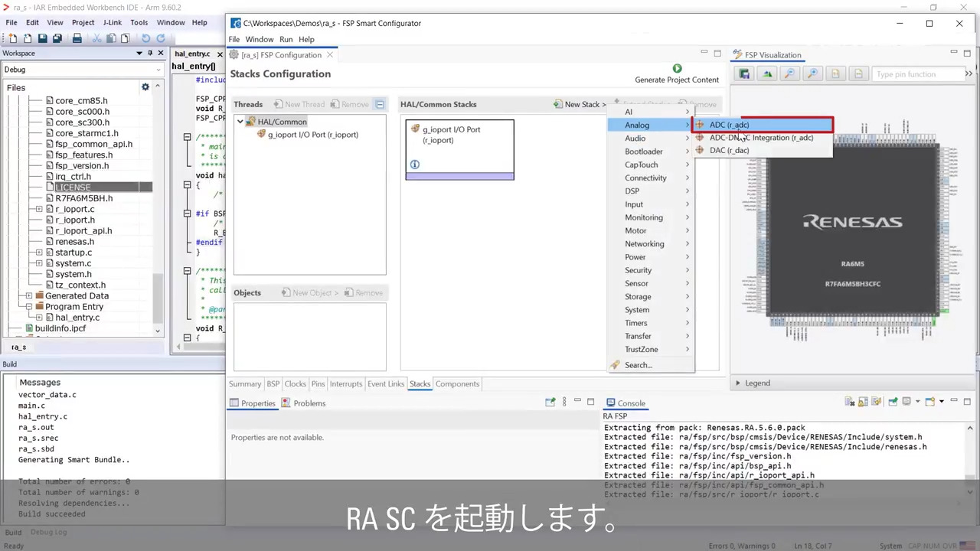The image size is (980, 551).
Task: Expand the startup.c tree node
Action: pos(39,253)
